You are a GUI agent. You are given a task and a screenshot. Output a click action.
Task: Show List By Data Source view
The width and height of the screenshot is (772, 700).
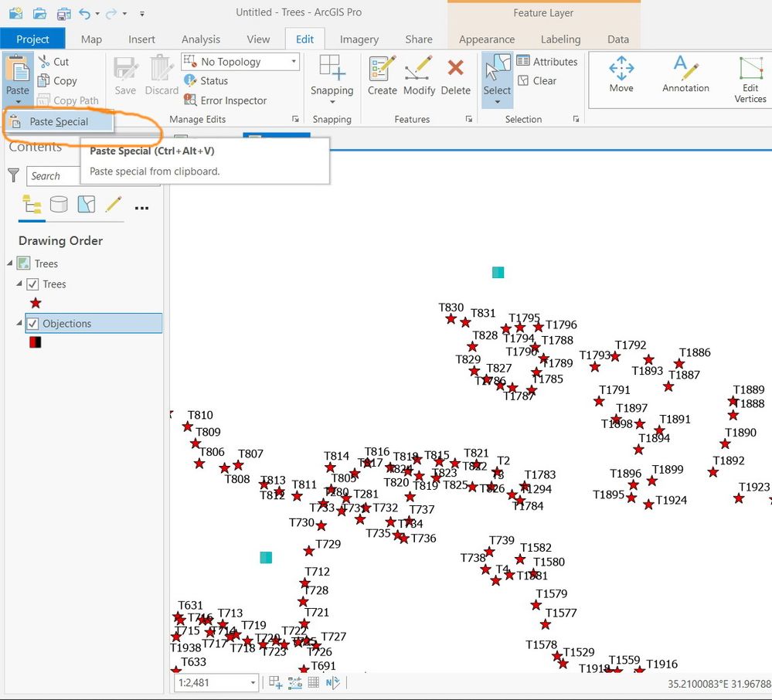pos(59,204)
